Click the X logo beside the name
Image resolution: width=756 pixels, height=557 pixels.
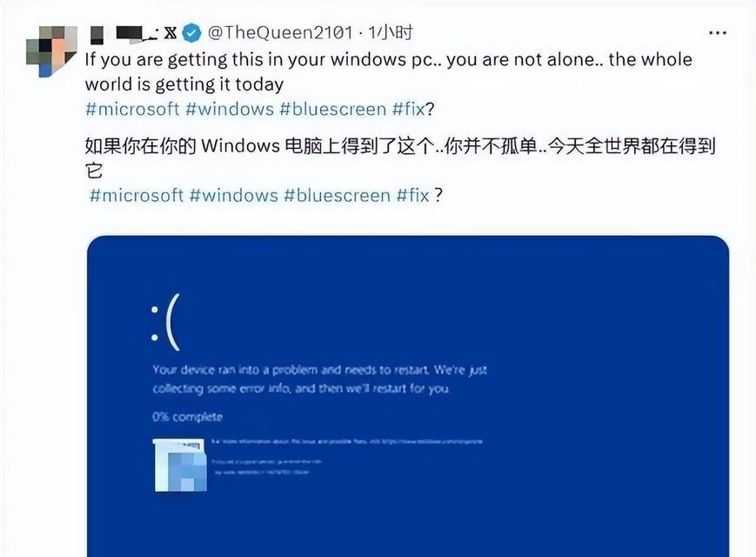[x=171, y=33]
